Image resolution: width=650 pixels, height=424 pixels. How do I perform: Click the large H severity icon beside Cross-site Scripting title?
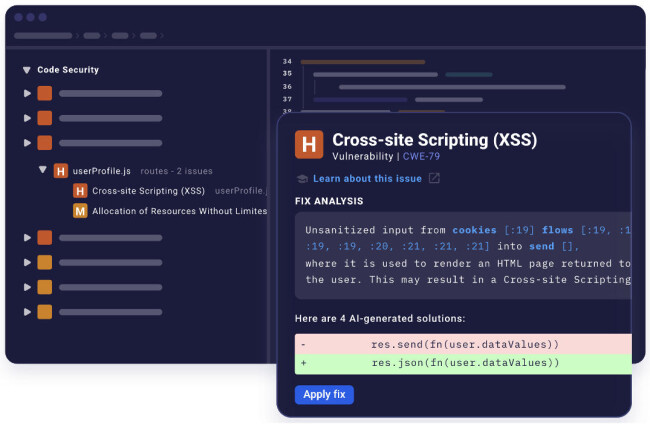[310, 145]
